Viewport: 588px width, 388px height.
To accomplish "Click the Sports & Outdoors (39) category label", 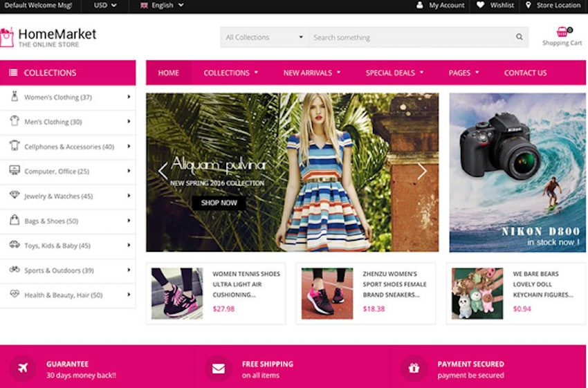I will 59,270.
